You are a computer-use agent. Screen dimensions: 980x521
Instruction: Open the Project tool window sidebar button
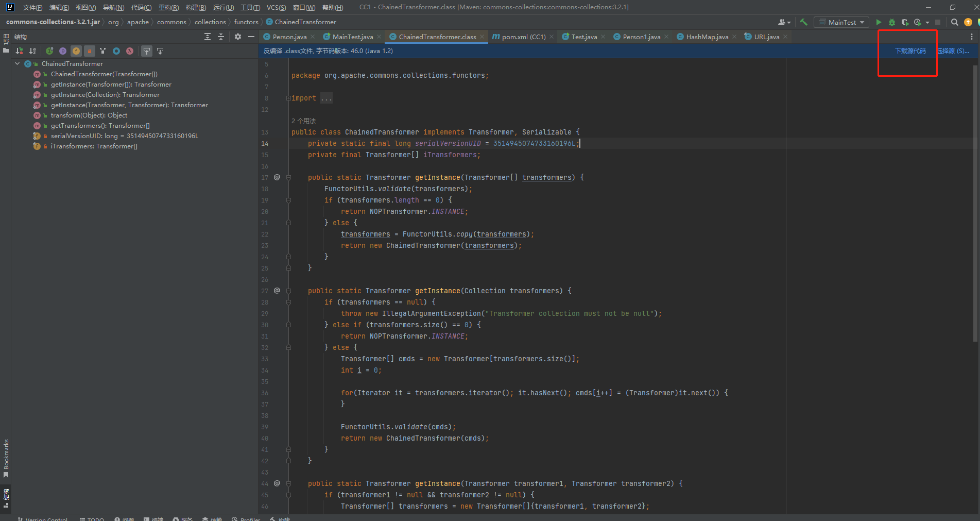click(x=6, y=43)
